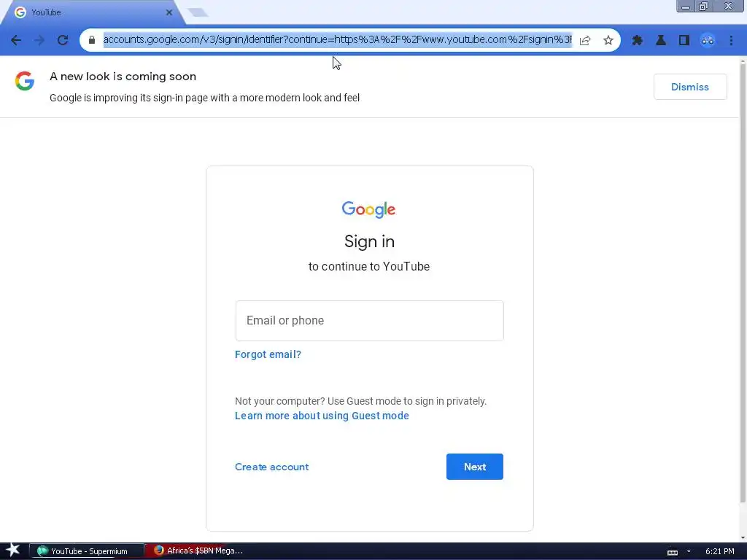Close the YouTube tab
The height and width of the screenshot is (560, 747).
(x=169, y=12)
